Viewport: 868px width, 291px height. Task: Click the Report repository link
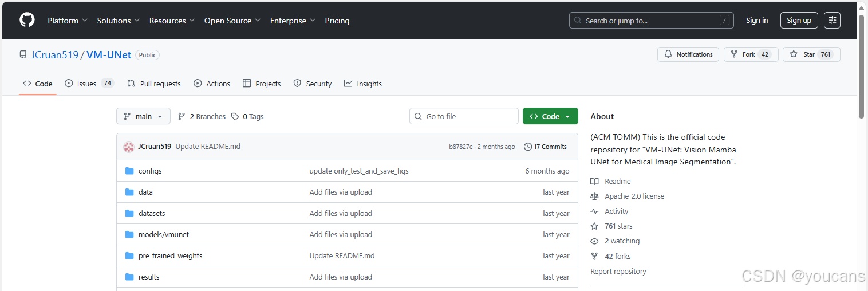[x=618, y=271]
